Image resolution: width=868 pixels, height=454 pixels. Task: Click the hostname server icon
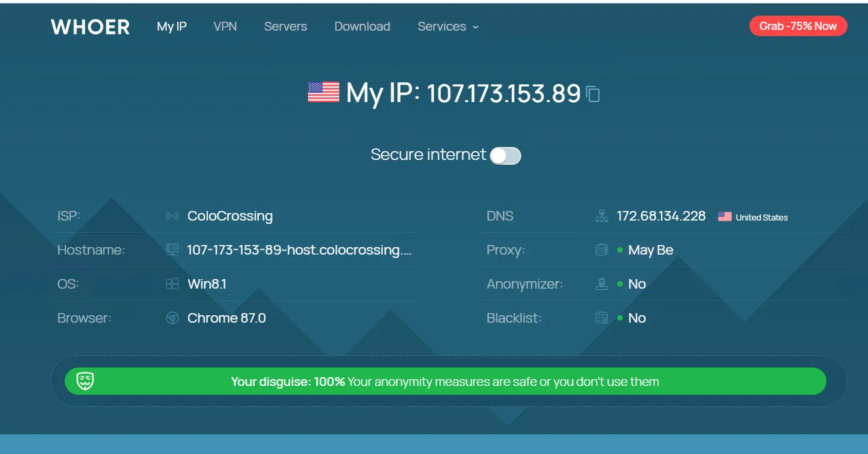172,250
